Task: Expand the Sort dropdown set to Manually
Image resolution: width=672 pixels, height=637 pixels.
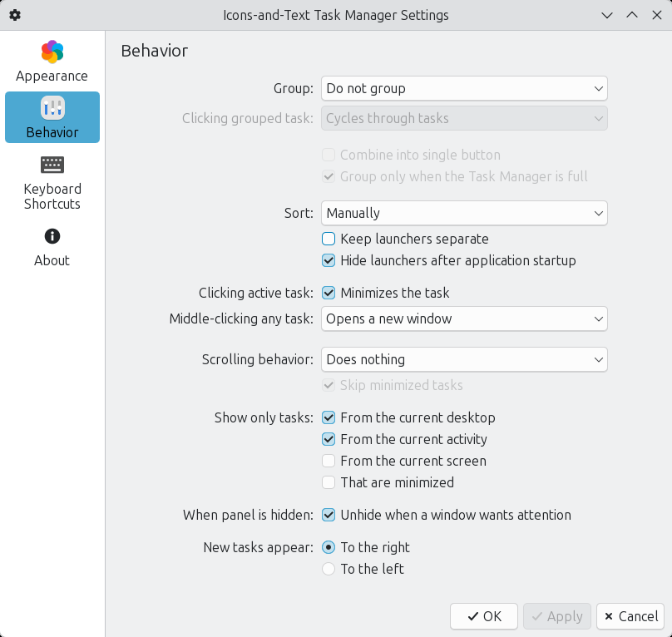Action: click(464, 213)
